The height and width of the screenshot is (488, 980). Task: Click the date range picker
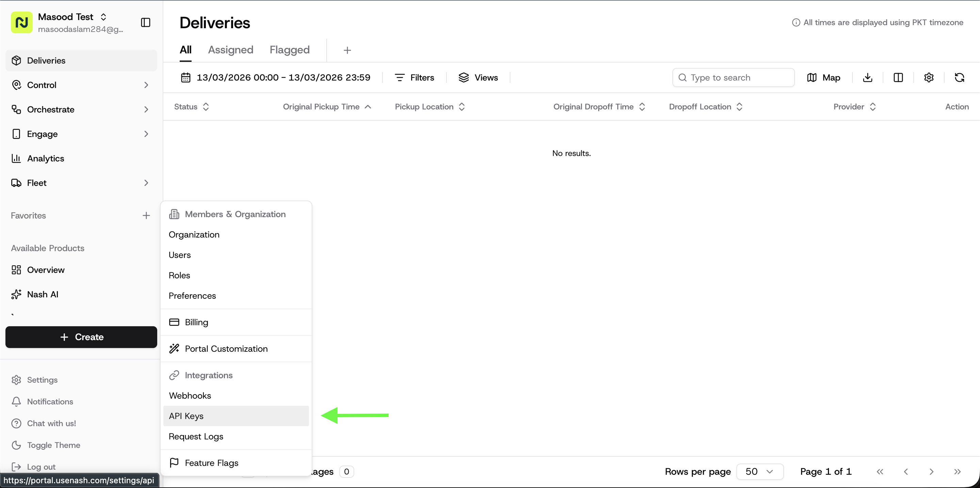tap(275, 77)
